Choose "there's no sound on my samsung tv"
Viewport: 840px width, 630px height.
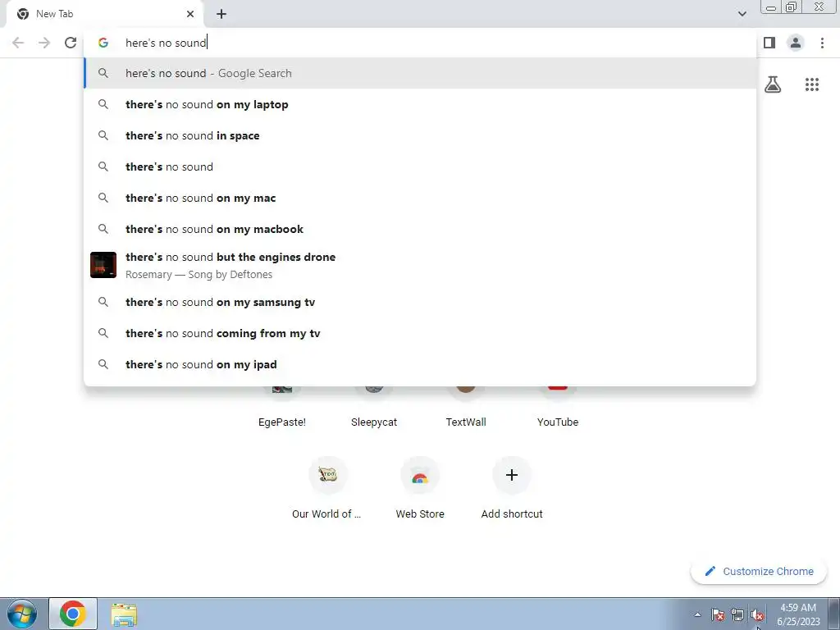coord(420,302)
